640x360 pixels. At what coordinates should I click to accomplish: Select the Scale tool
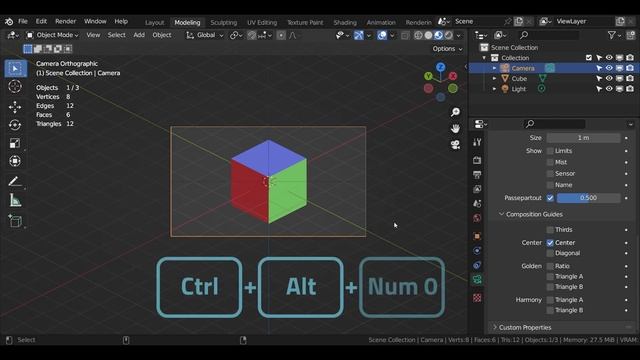(x=15, y=143)
